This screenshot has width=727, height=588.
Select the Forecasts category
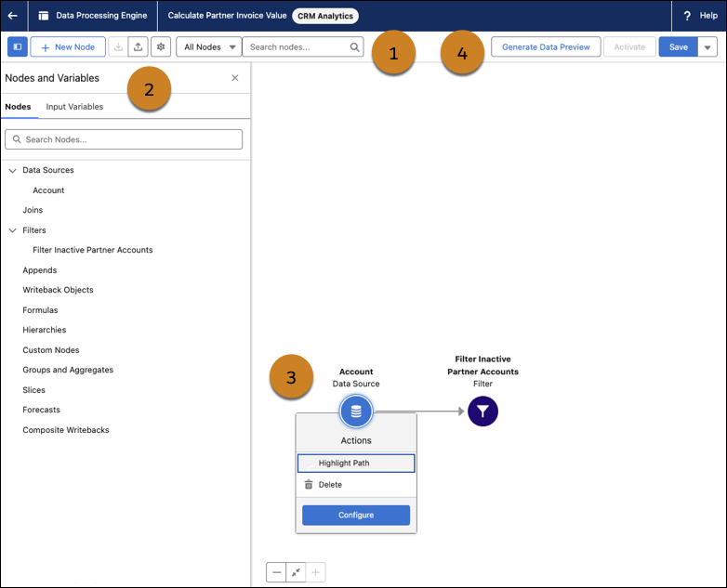coord(41,410)
